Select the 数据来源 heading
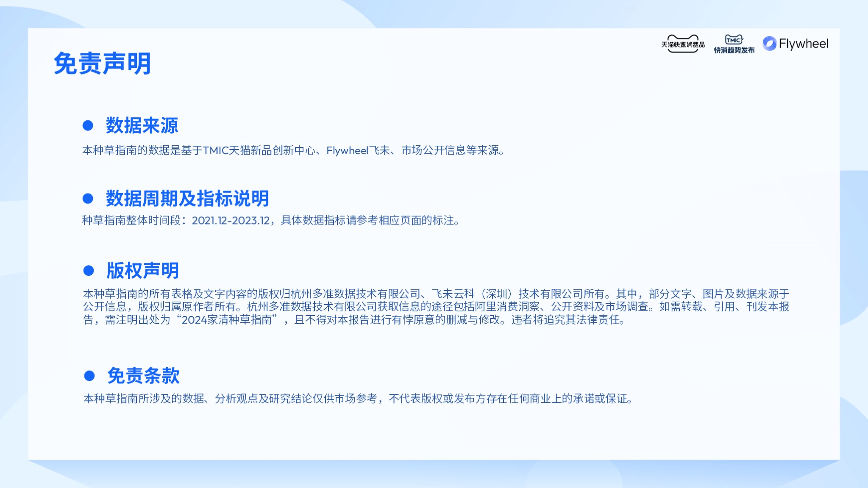The image size is (868, 488). click(142, 125)
